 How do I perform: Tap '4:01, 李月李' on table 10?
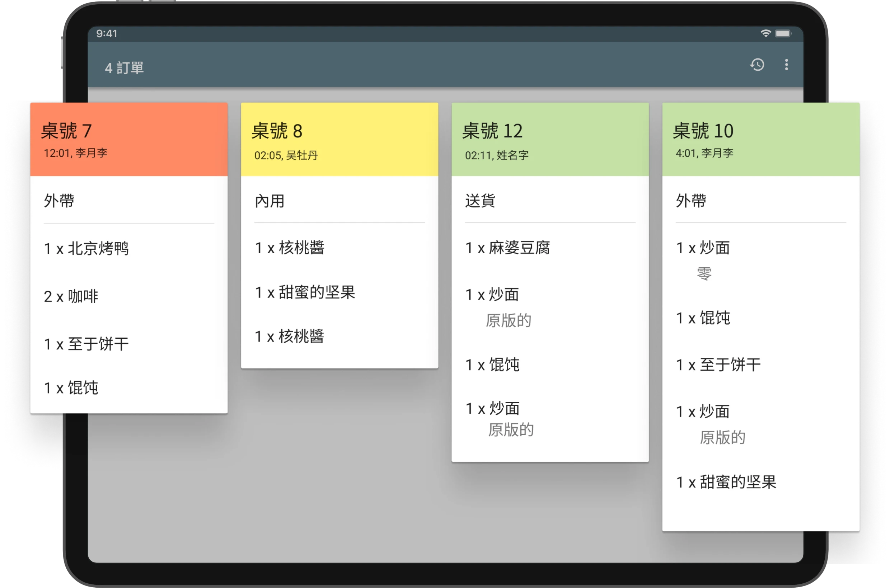704,153
